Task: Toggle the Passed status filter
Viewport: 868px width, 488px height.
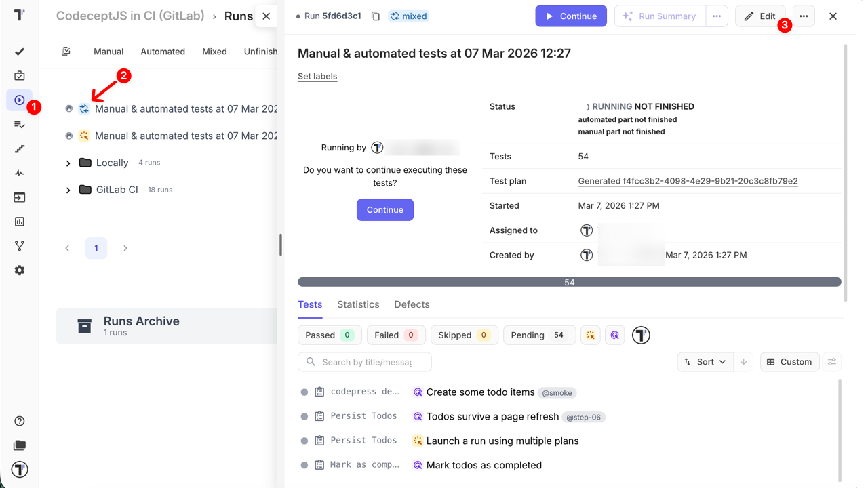Action: point(328,335)
